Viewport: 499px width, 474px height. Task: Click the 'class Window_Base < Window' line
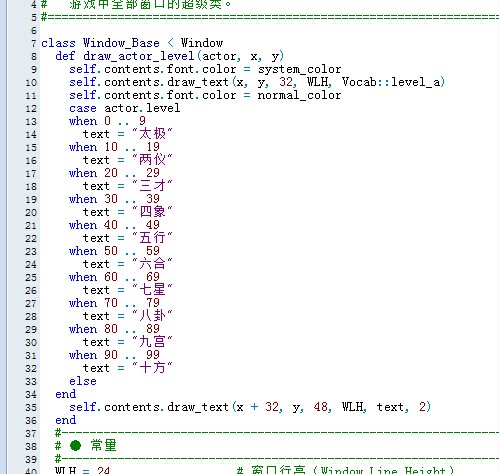(x=132, y=43)
